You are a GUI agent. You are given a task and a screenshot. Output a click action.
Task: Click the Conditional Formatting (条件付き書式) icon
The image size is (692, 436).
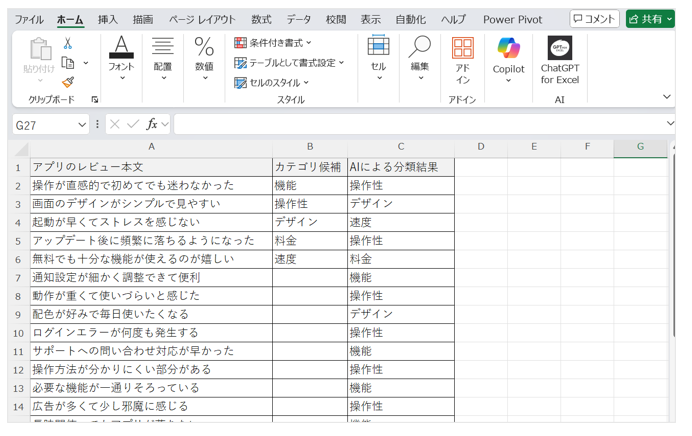(241, 43)
